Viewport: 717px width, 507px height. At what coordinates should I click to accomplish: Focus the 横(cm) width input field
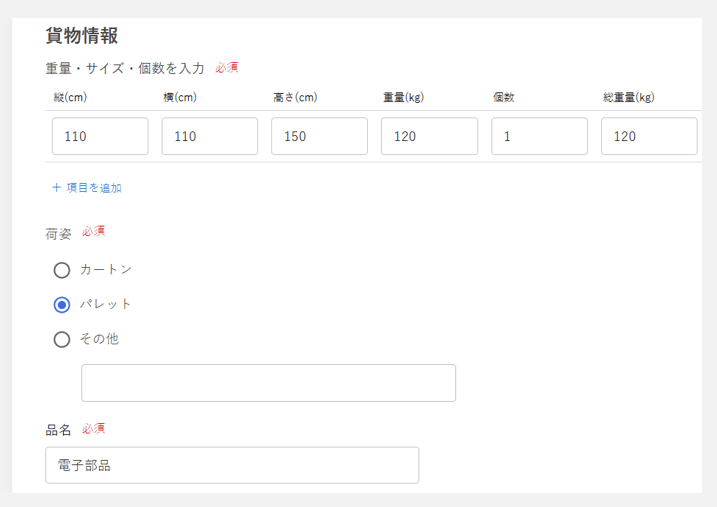(x=210, y=137)
